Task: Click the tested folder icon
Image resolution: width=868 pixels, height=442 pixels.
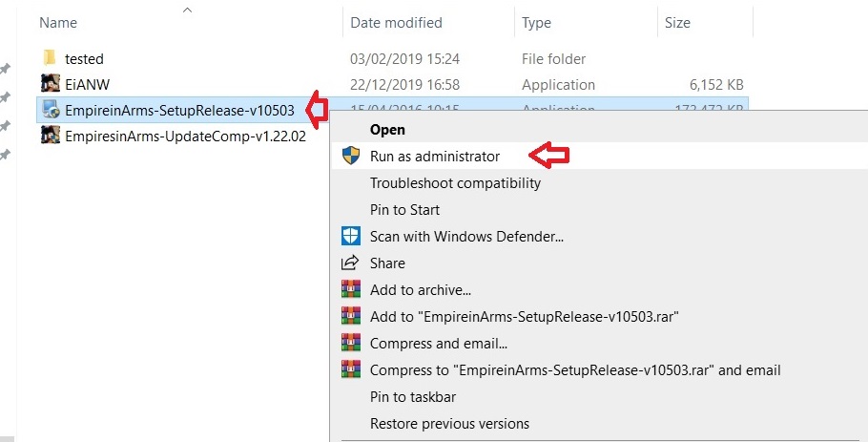Action: 51,59
